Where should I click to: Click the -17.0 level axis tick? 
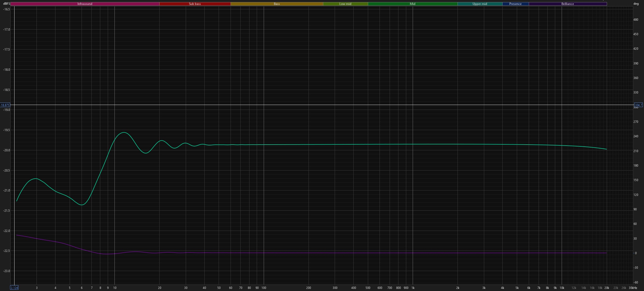point(6,30)
